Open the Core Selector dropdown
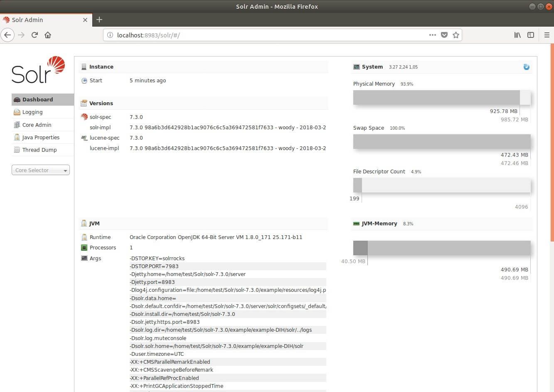The width and height of the screenshot is (554, 392). click(x=40, y=170)
